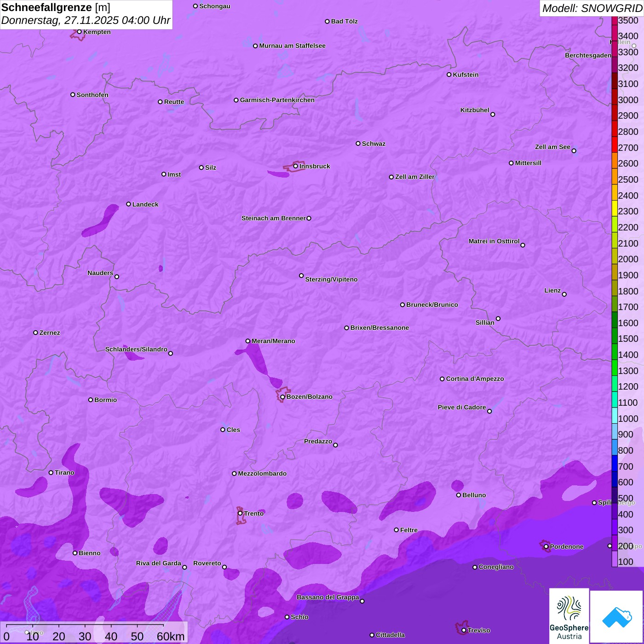Click the Modell: SNOWGRID label
Viewport: 644px width, 644px height.
(592, 8)
